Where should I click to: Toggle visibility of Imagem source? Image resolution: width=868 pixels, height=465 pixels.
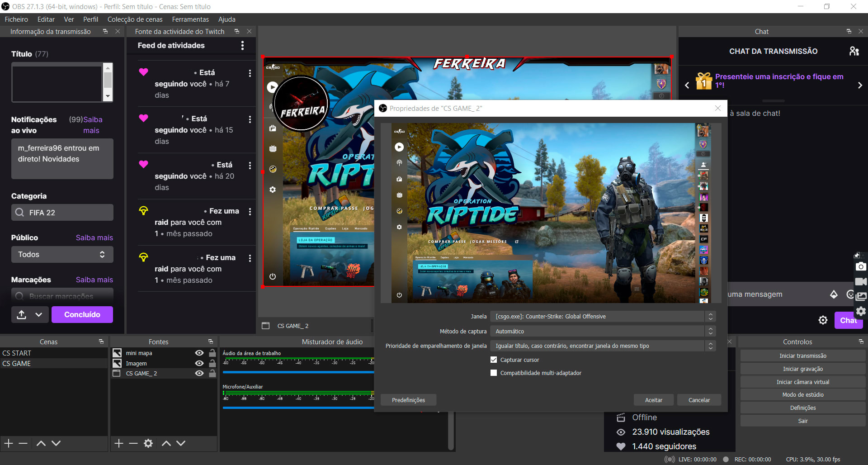pyautogui.click(x=199, y=363)
